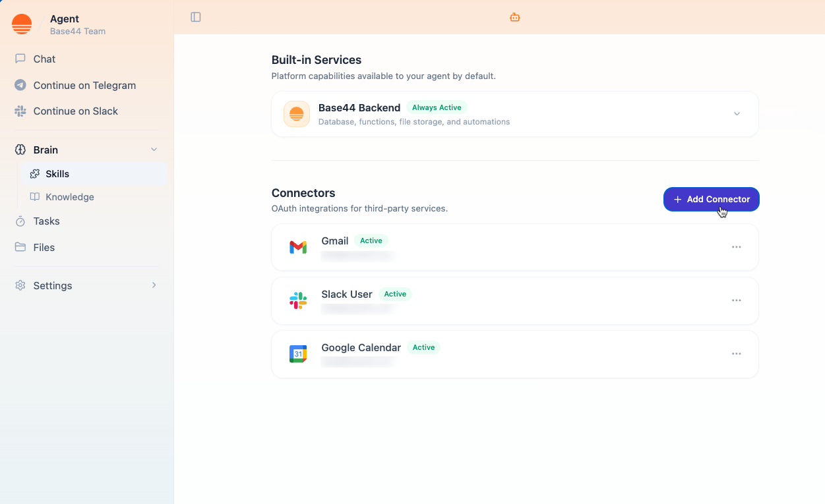Click the Gmail Active status badge

pyautogui.click(x=371, y=240)
